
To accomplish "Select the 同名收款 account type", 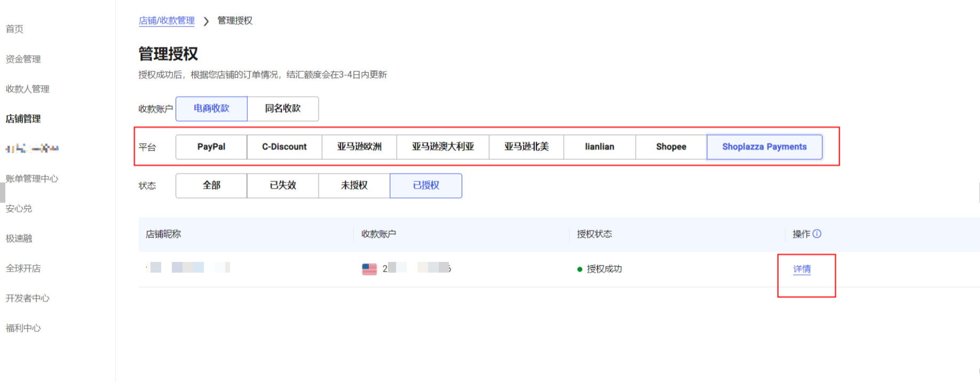I will click(x=283, y=109).
